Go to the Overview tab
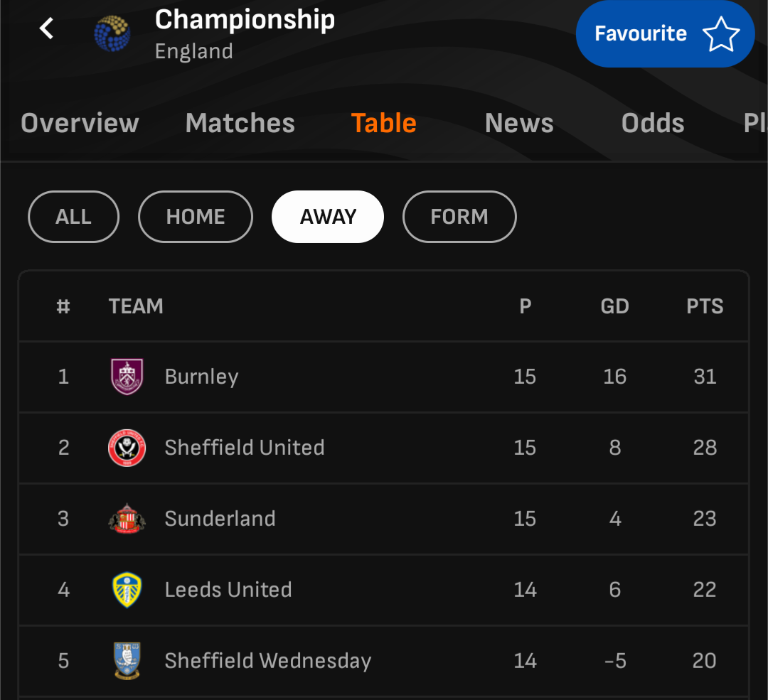 [x=80, y=124]
